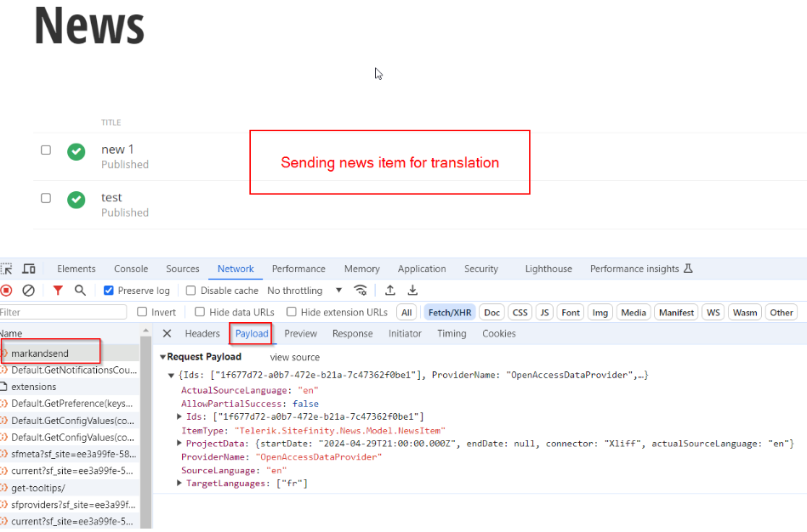Collapse the Request Payload section
This screenshot has height=532, width=807.
[162, 357]
